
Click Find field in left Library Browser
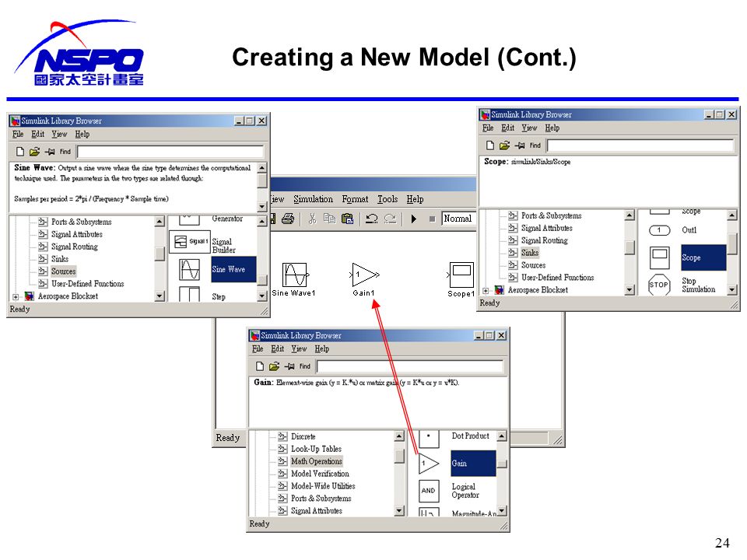[170, 152]
